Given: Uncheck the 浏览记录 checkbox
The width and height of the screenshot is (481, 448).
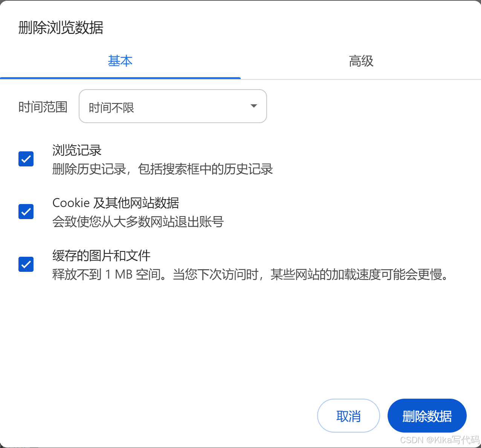Looking at the screenshot, I should coord(26,159).
